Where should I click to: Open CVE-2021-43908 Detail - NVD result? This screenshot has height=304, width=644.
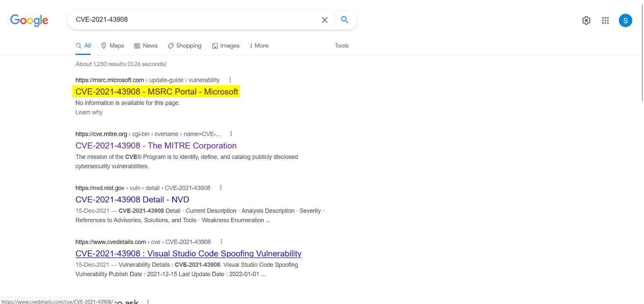coord(132,199)
